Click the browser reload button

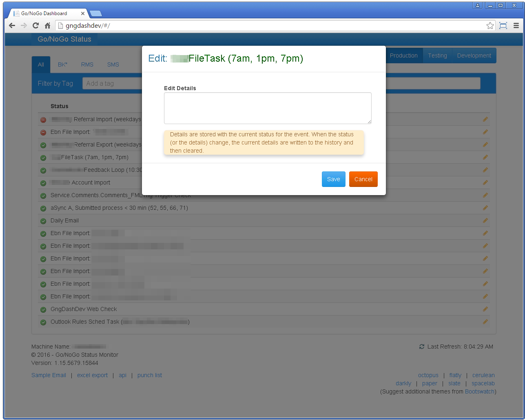click(x=35, y=26)
